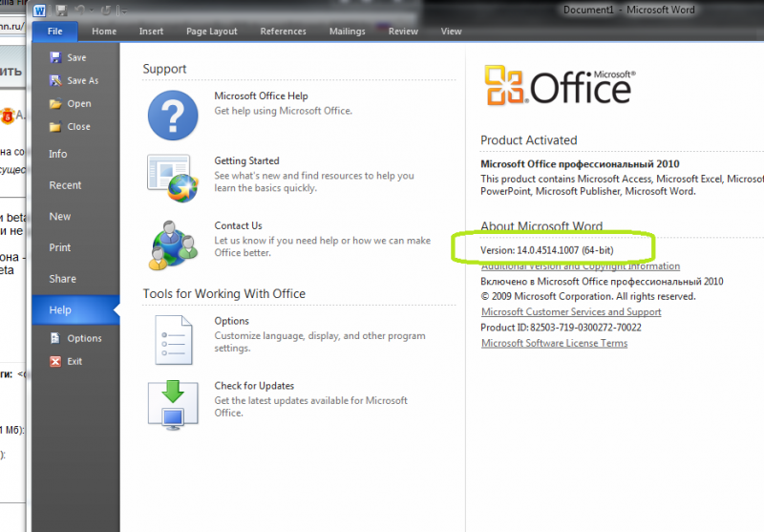
Task: Click Check for Updates
Action: click(254, 386)
